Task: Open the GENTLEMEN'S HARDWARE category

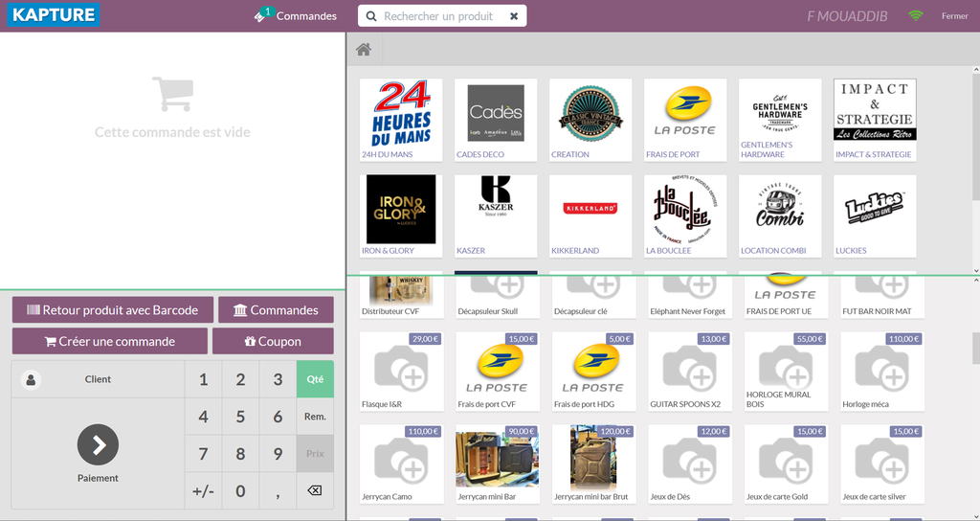Action: pos(780,120)
